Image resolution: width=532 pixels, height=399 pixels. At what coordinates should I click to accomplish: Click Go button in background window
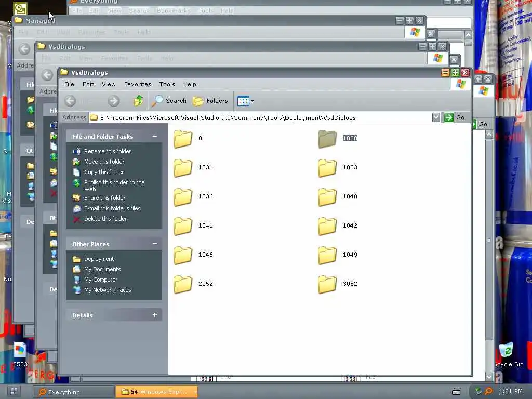481,124
